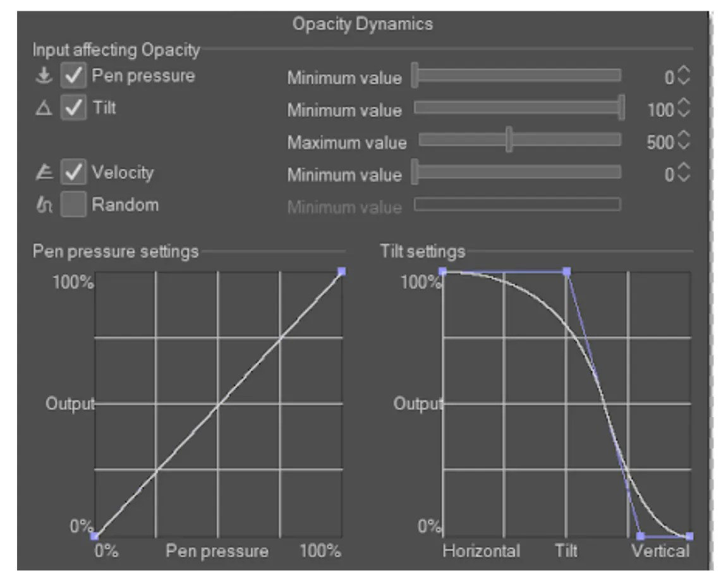Select bottom-right Vertical endpoint of tilt curve
Image resolution: width=728 pixels, height=579 pixels.
pos(689,536)
